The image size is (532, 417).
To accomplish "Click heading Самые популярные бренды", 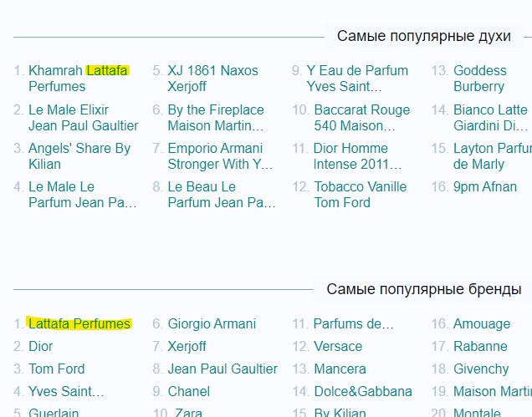I will (x=424, y=289).
